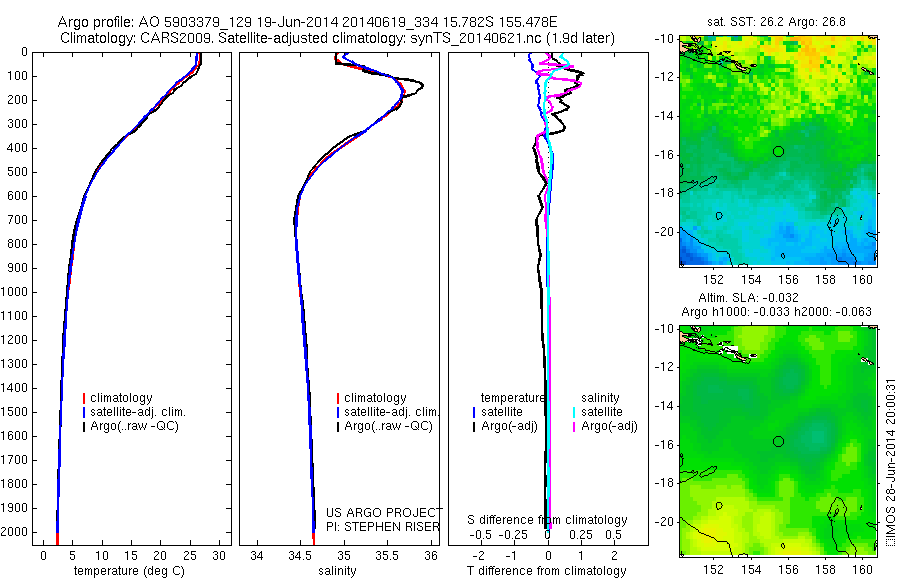Click the cyan salinity satellite legend marker

tap(574, 412)
